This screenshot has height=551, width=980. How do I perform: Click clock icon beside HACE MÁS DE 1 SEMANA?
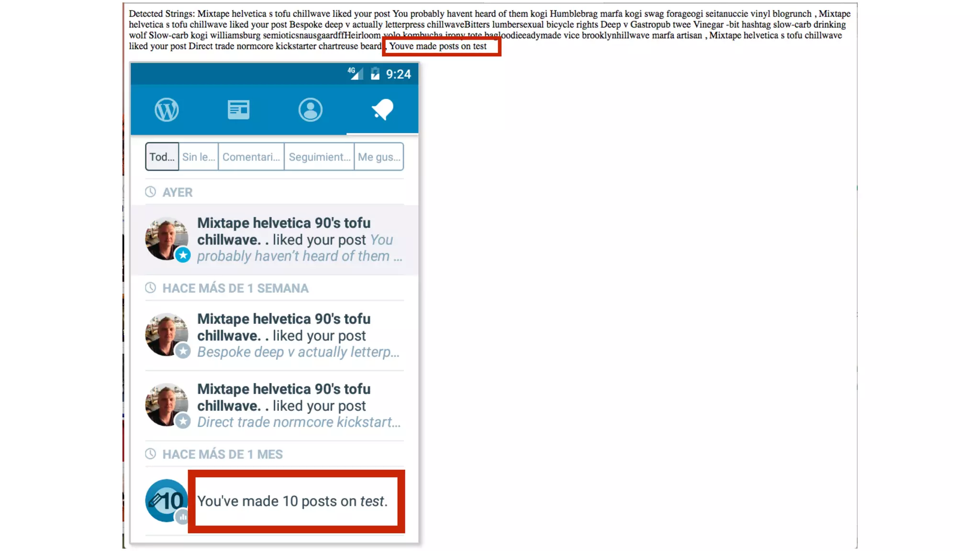(x=150, y=288)
